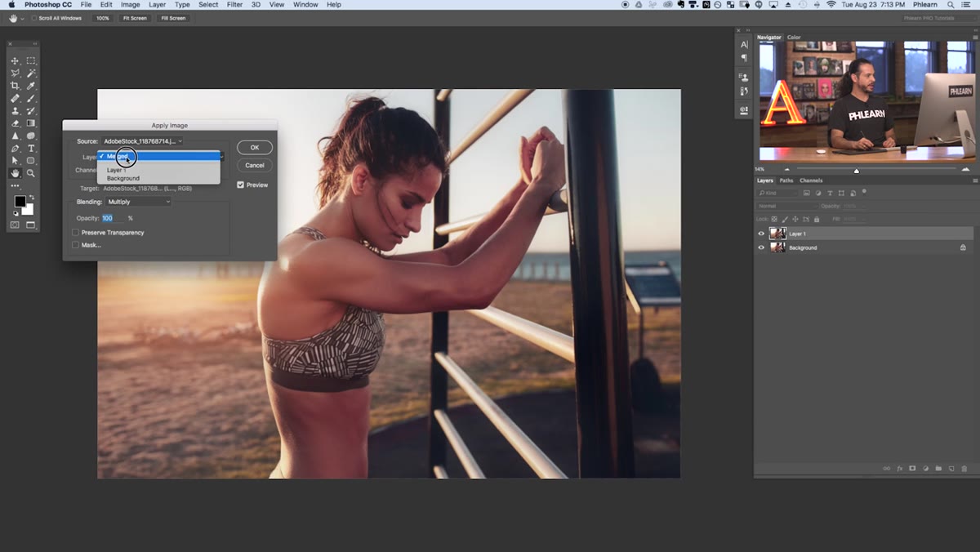Confirm Apply Image with OK
980x552 pixels.
tap(255, 148)
